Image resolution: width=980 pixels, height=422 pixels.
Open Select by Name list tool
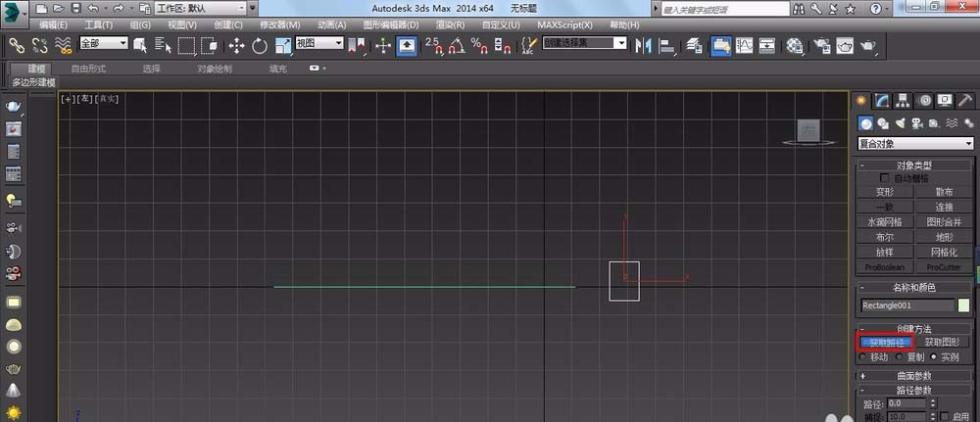coord(163,45)
